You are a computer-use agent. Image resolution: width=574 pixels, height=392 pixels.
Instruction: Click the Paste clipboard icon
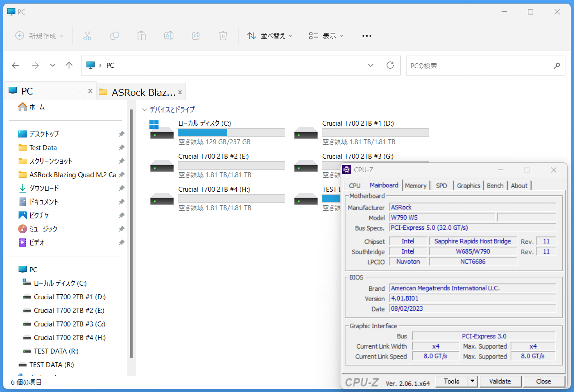coord(142,36)
